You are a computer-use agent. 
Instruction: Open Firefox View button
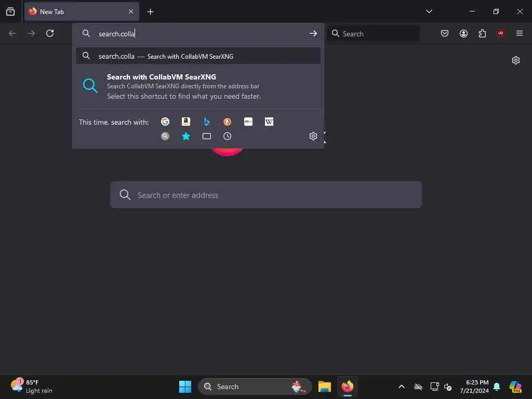coord(10,11)
